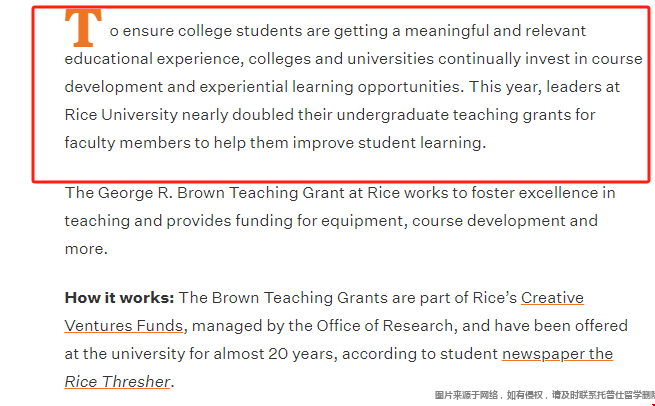This screenshot has width=655, height=406.
Task: Click the underlined 'newspaper the' link text
Action: (x=557, y=354)
